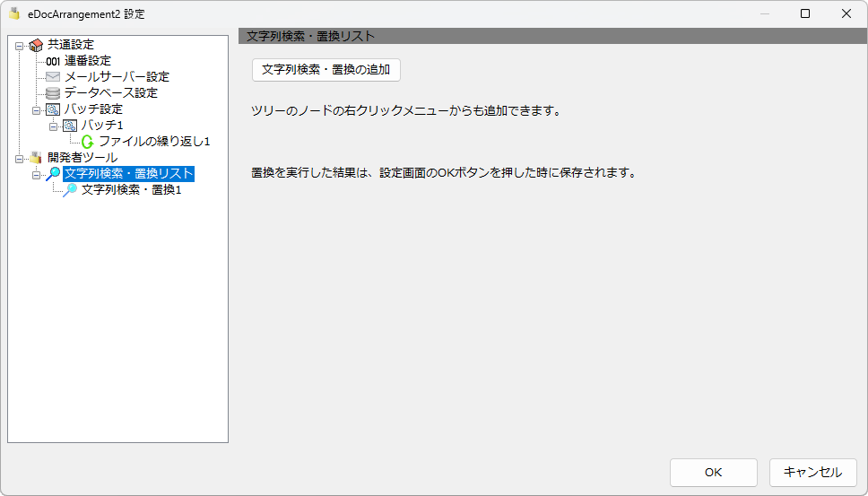Screen dimensions: 868x496
Task: Collapse the 文字列検索・置換リスト tree node
Action: (x=36, y=175)
